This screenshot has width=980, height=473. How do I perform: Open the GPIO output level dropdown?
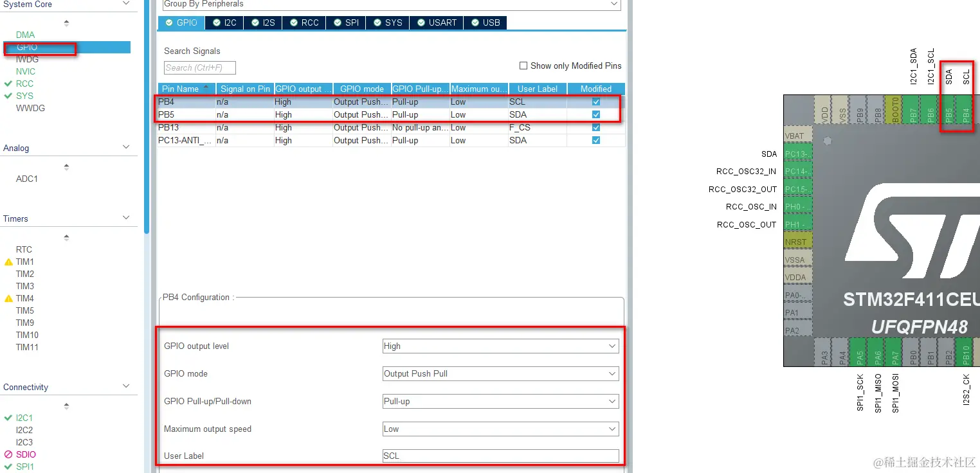point(500,346)
